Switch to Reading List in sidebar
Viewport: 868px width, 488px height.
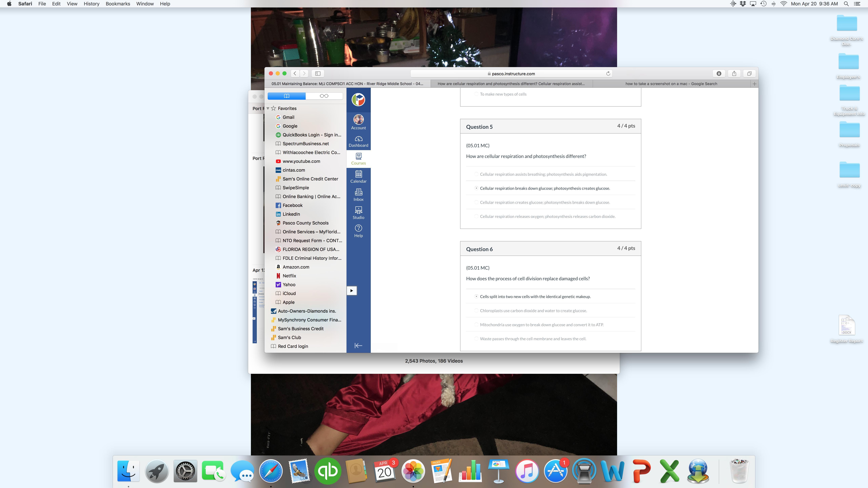point(324,96)
